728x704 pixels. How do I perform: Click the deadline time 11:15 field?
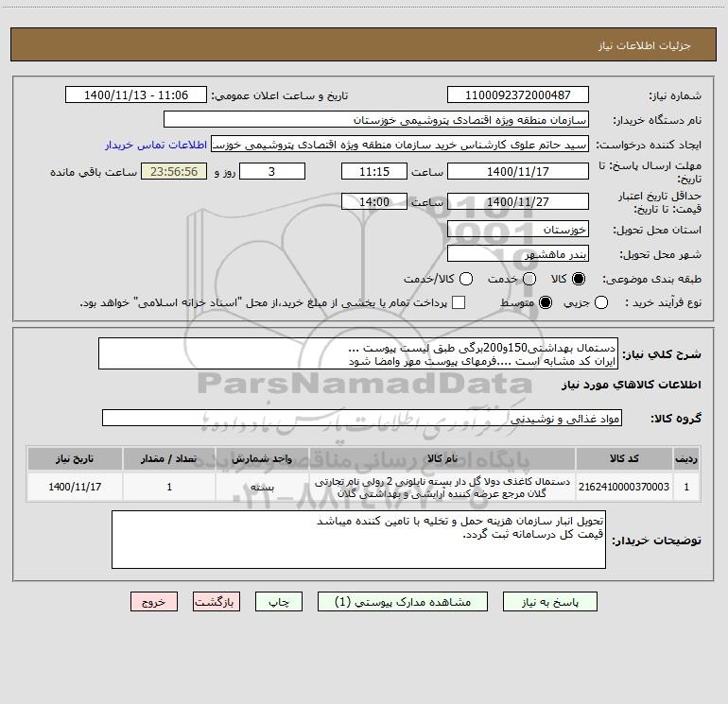pyautogui.click(x=374, y=171)
